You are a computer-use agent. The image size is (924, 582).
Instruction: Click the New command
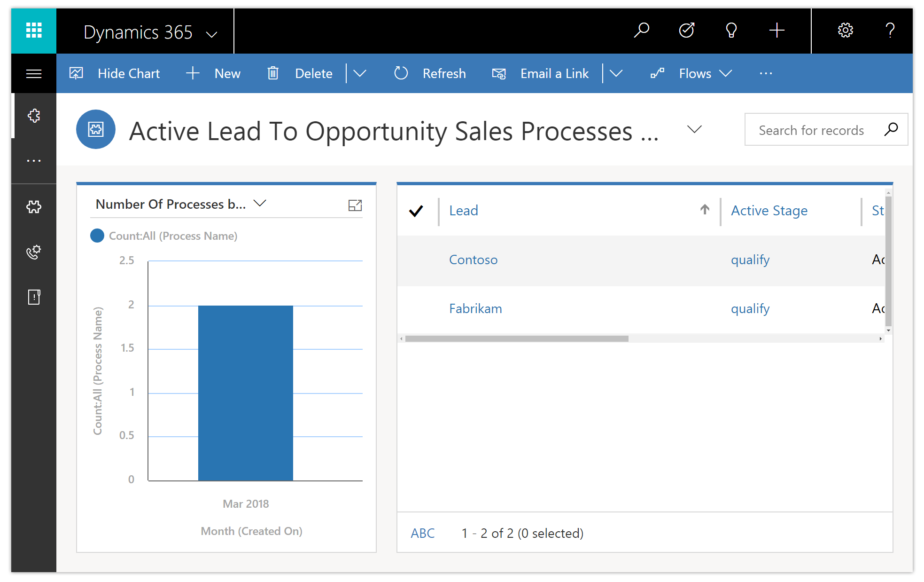213,73
